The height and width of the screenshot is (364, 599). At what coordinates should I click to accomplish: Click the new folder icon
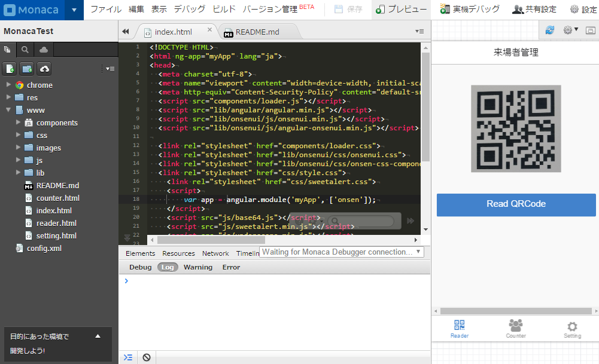click(27, 69)
